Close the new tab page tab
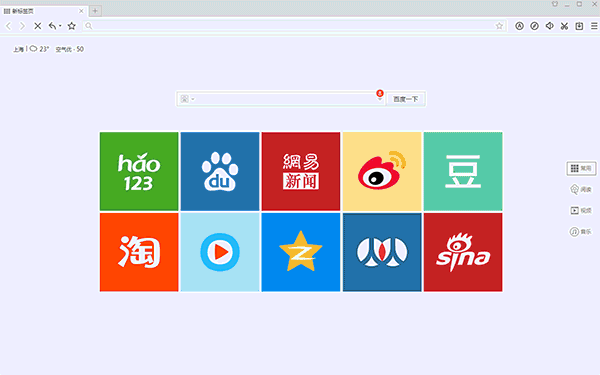This screenshot has height=375, width=600. pyautogui.click(x=81, y=11)
